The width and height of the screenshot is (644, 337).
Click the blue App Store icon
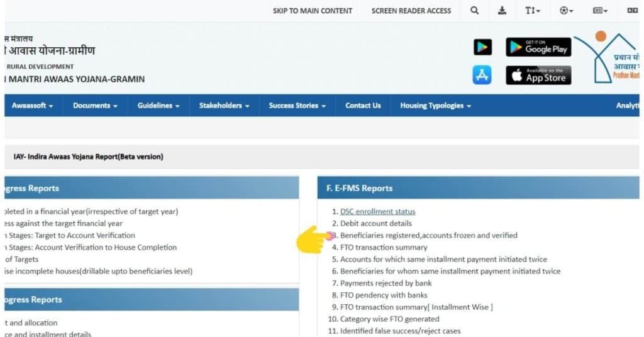[482, 75]
